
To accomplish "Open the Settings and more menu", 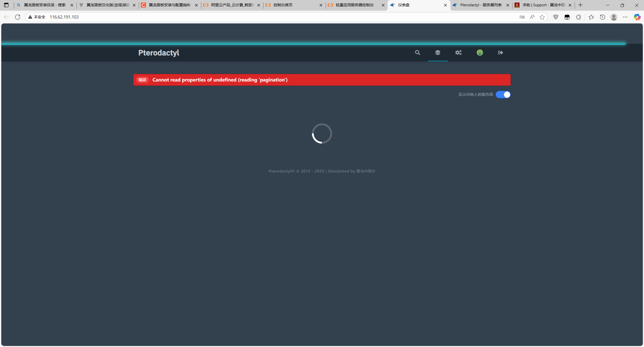I will pyautogui.click(x=625, y=17).
